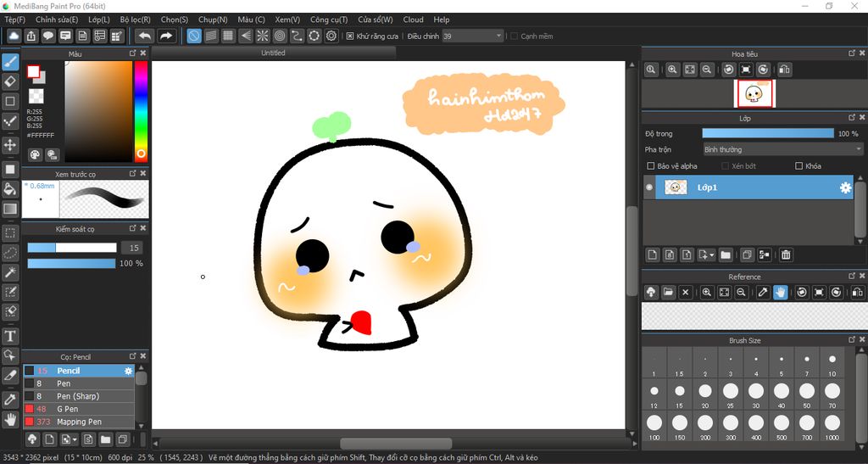868x464 pixels.
Task: Flip view horizontally in Navigator panel
Action: pyautogui.click(x=784, y=70)
